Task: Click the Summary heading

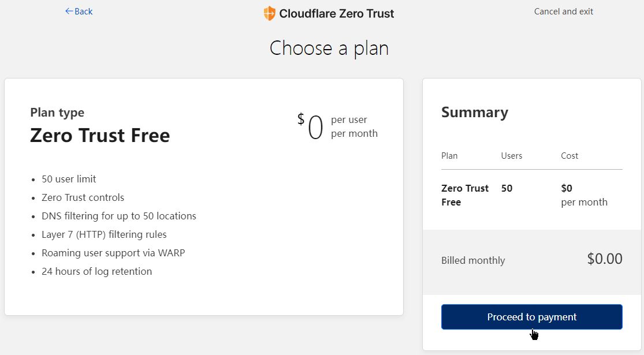Action: [x=474, y=112]
